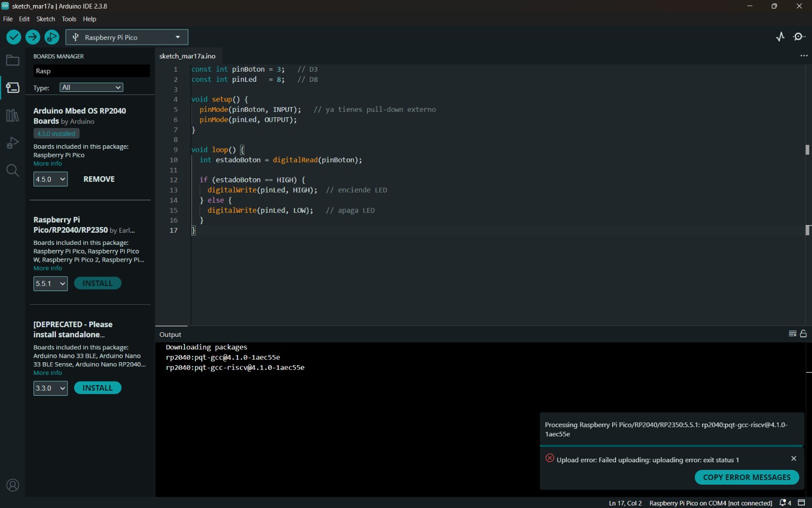Dismiss the upload error notification
The image size is (812, 508).
coord(794,459)
